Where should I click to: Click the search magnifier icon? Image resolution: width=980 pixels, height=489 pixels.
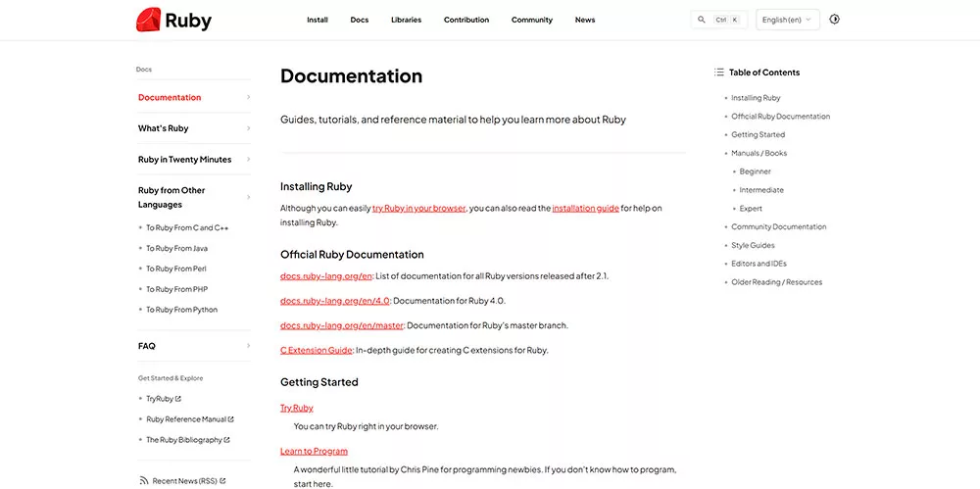coord(702,20)
